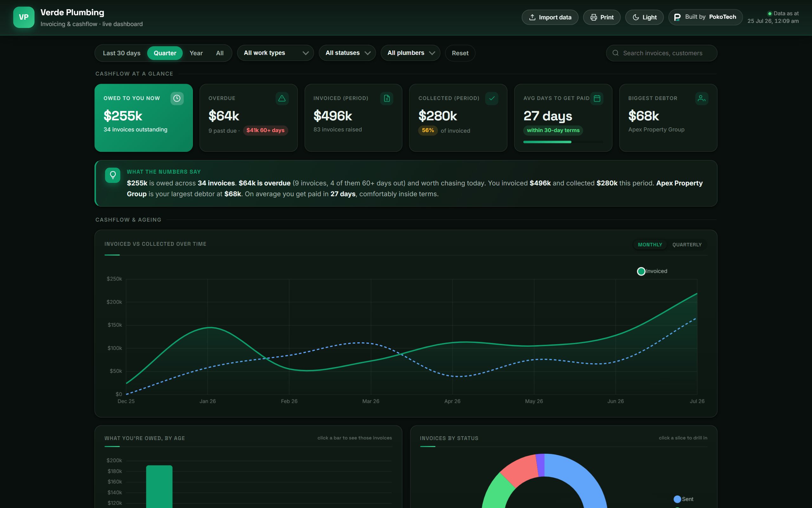Click the moon icon for Light theme

(x=636, y=17)
